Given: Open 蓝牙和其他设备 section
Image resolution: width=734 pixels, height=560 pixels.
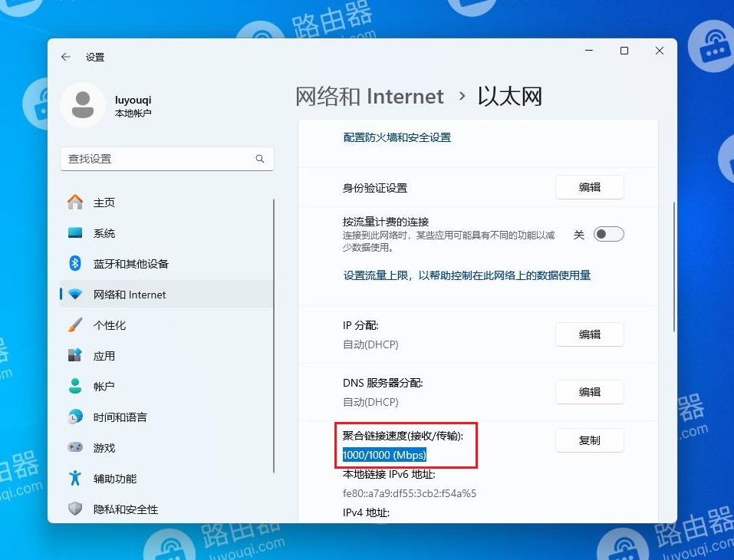Looking at the screenshot, I should (166, 263).
